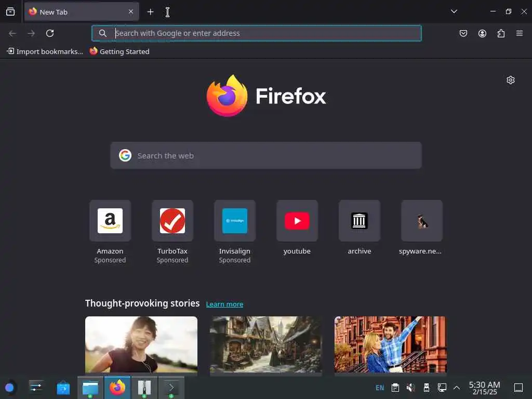Select the New Tab tab

click(x=82, y=12)
